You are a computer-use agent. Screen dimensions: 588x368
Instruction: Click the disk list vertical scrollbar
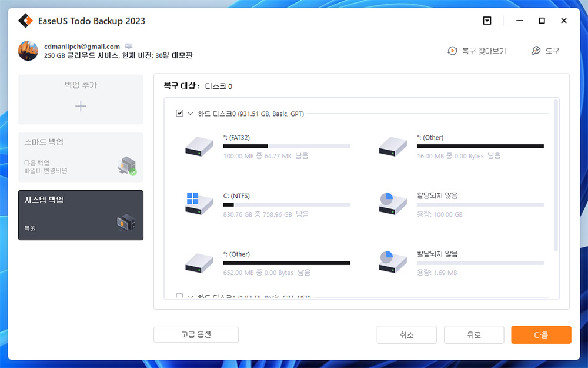556,175
